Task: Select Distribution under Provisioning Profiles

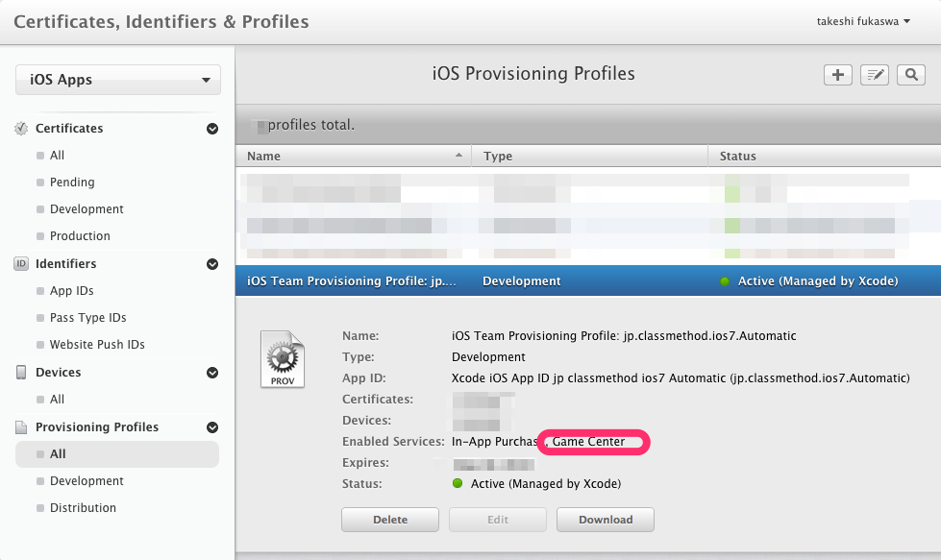Action: coord(84,507)
